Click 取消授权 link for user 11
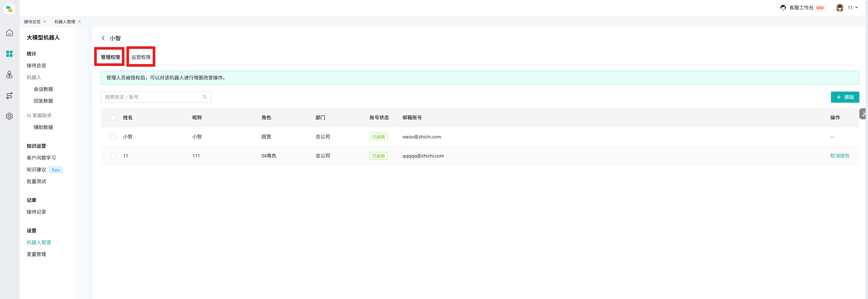The height and width of the screenshot is (299, 868). [840, 156]
